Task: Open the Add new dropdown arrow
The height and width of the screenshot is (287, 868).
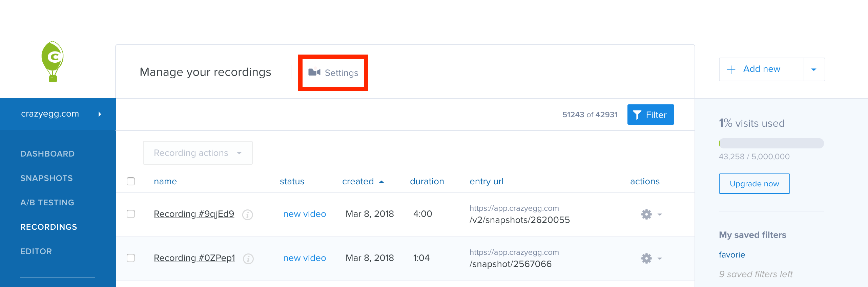Action: 814,69
